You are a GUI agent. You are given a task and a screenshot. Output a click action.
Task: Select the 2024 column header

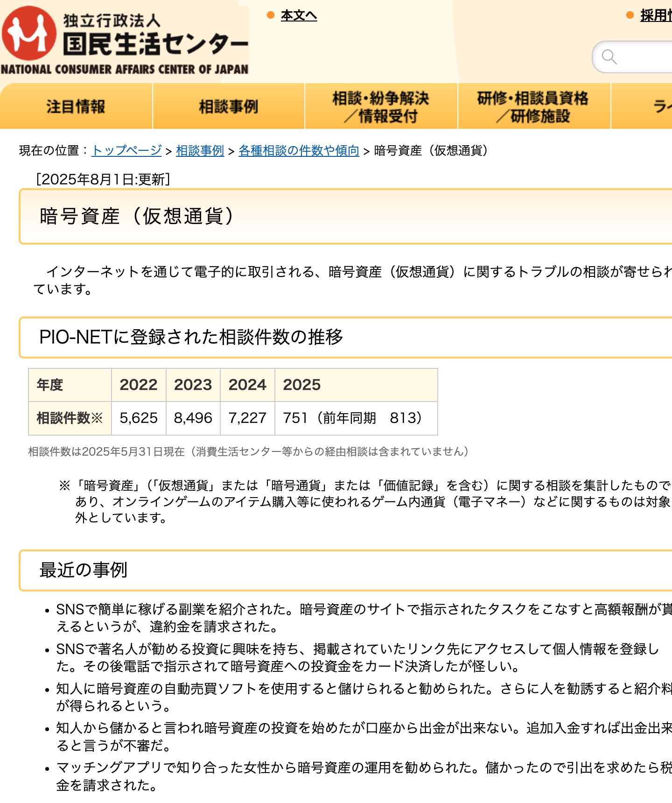pos(247,385)
